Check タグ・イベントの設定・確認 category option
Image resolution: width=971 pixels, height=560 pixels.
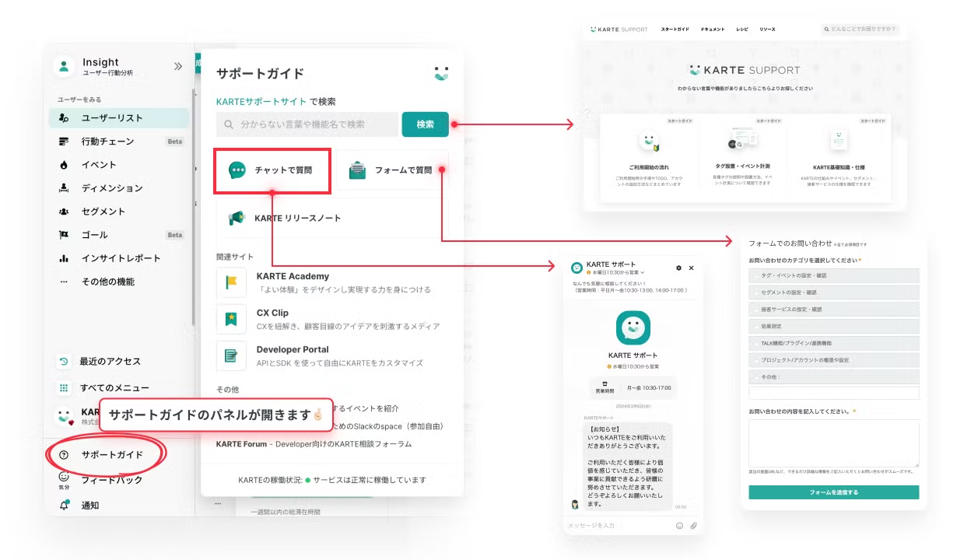coord(834,276)
